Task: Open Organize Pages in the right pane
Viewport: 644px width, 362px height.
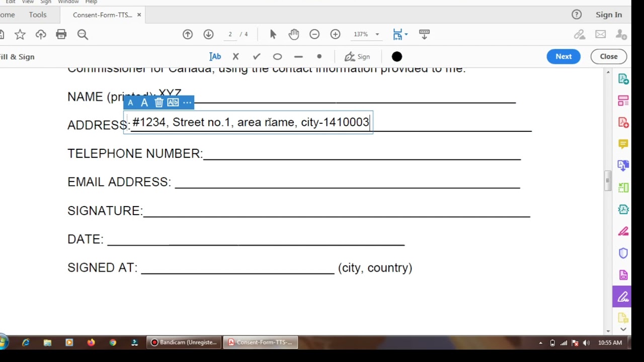Action: (x=623, y=101)
